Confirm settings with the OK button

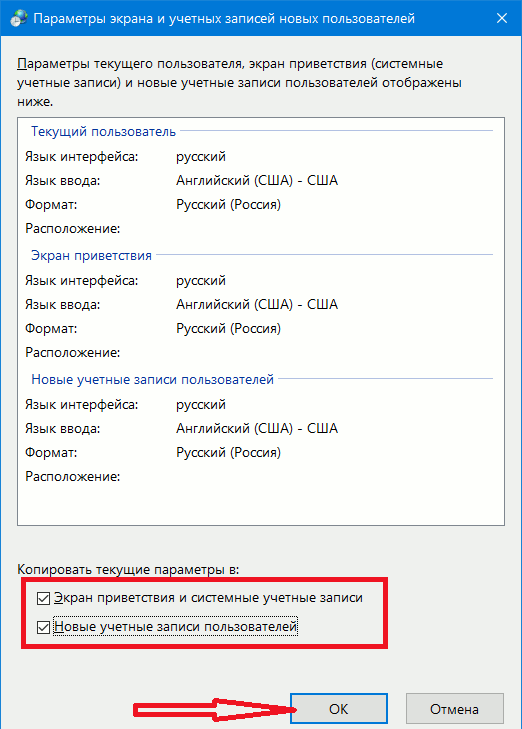click(338, 709)
